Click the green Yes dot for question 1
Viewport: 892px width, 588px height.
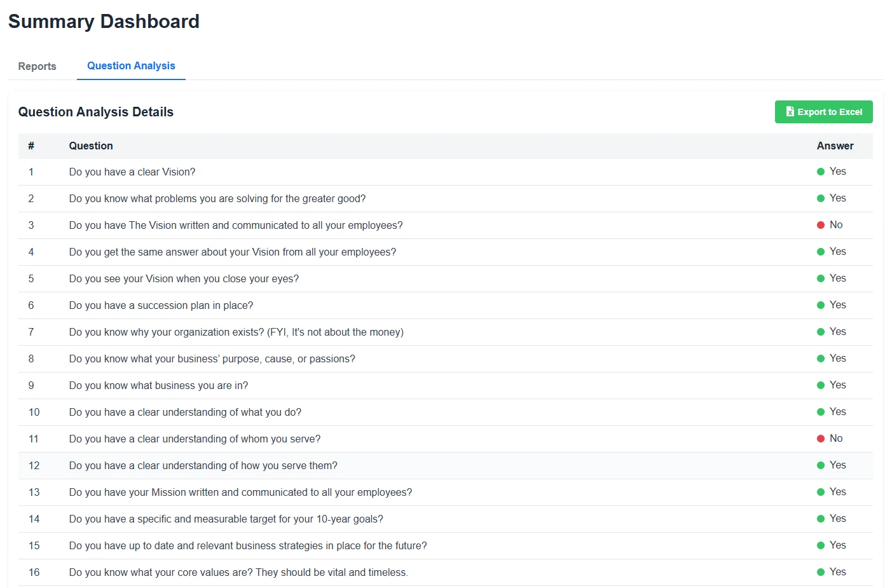[x=821, y=172]
